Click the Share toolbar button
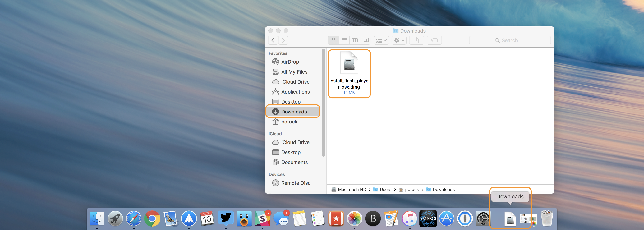Image resolution: width=644 pixels, height=230 pixels. (x=416, y=40)
